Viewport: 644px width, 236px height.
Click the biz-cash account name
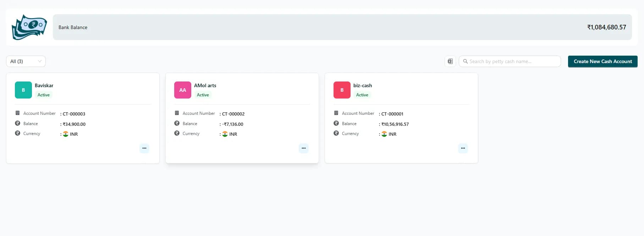pyautogui.click(x=363, y=85)
